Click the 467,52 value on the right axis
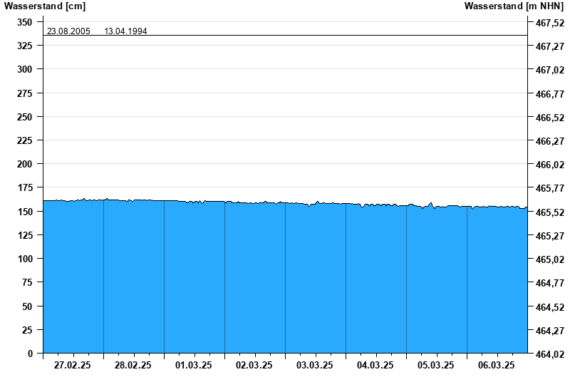 pyautogui.click(x=549, y=23)
